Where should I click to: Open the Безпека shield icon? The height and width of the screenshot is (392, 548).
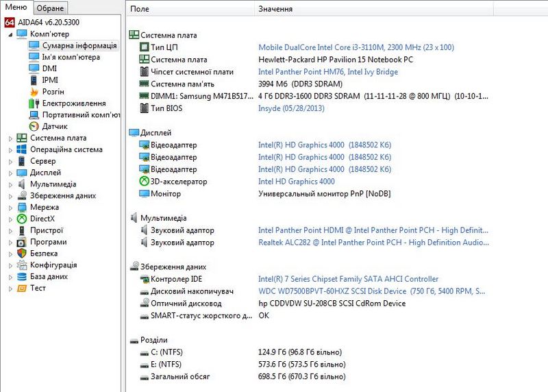(22, 254)
